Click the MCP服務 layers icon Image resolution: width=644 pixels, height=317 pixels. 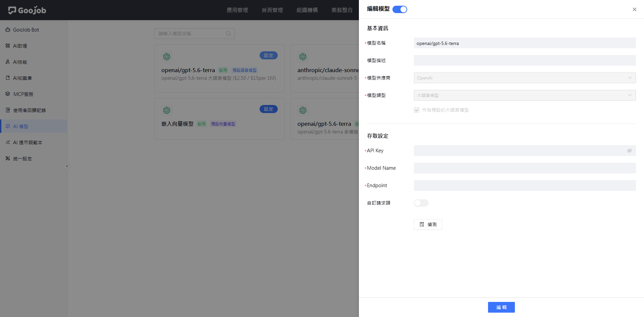coord(8,94)
